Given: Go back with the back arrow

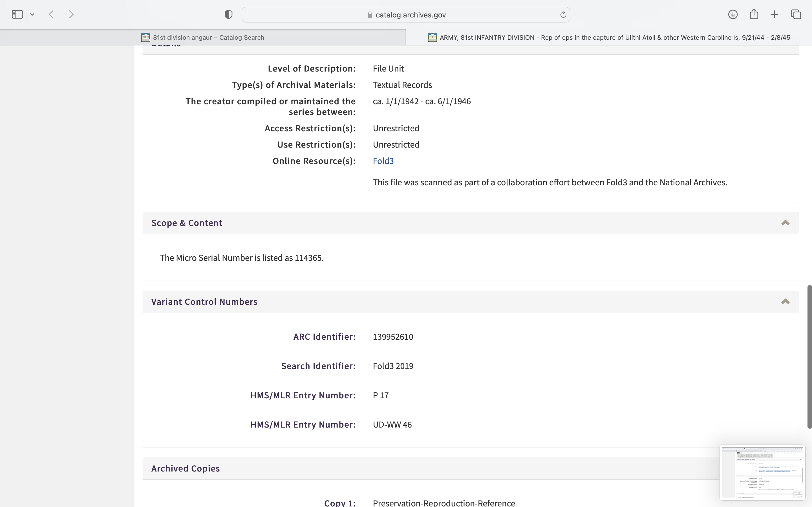Looking at the screenshot, I should point(51,14).
